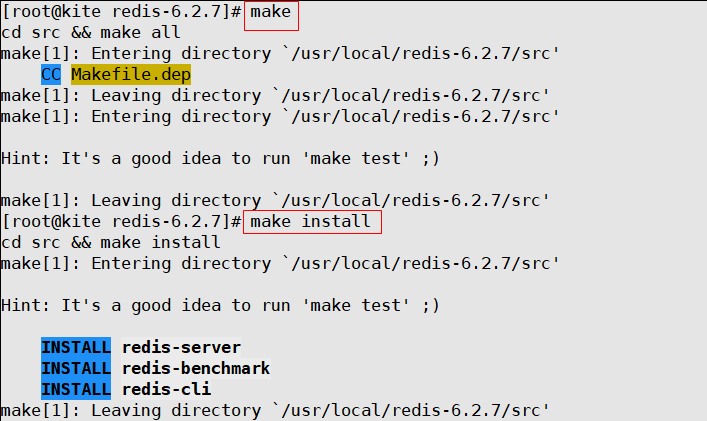Select the 'redis-server' install entry
The width and height of the screenshot is (707, 421).
[x=181, y=348]
